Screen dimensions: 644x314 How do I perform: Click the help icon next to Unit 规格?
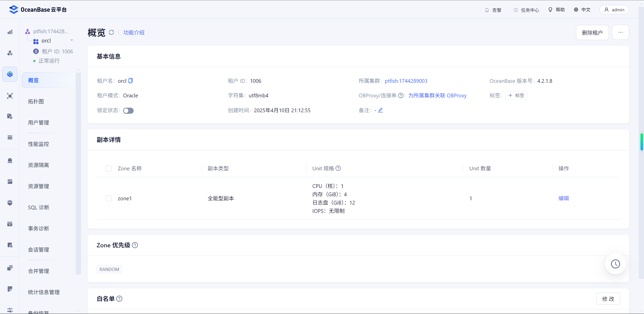(338, 168)
